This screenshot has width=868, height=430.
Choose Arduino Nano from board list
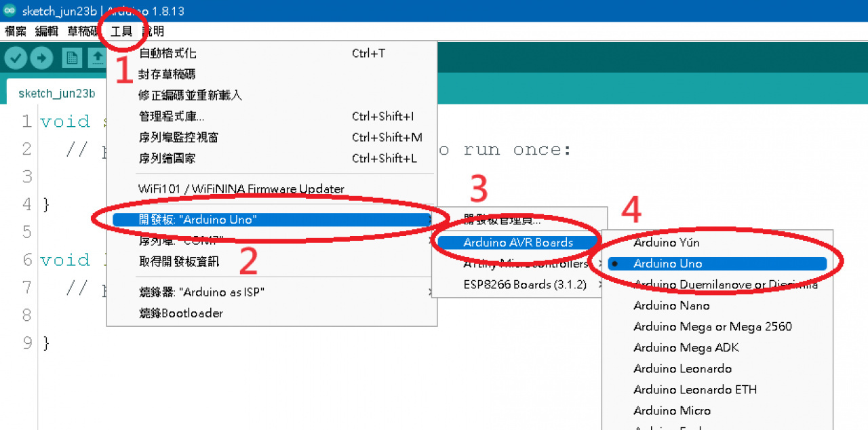click(x=671, y=306)
